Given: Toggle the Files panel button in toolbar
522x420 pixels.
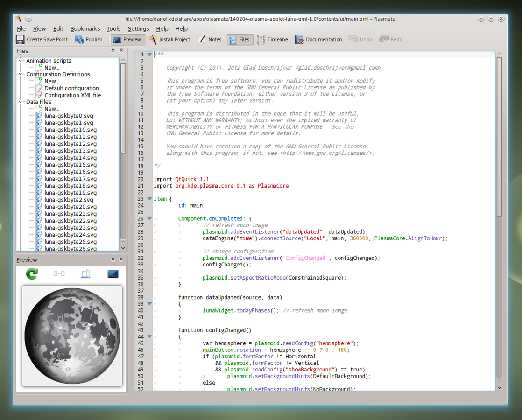Looking at the screenshot, I should pos(240,40).
